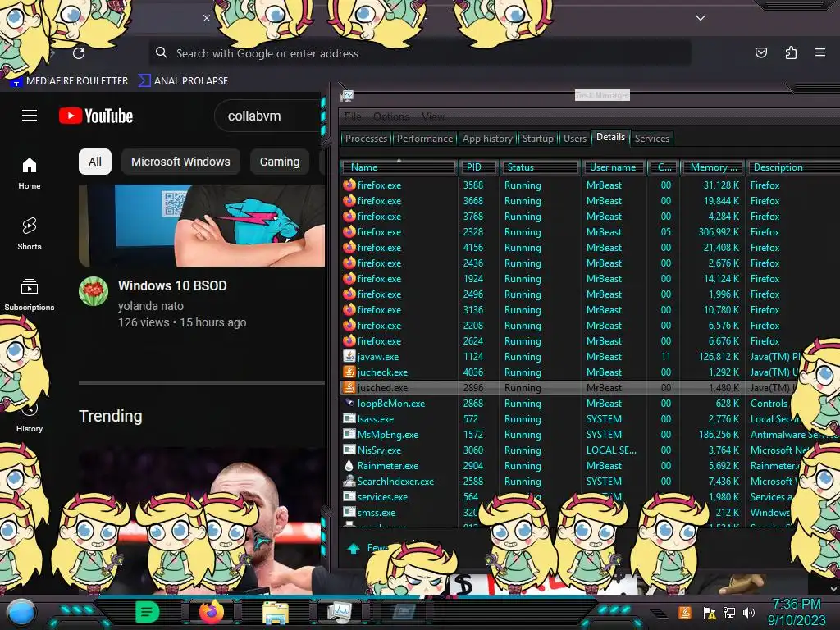Image resolution: width=840 pixels, height=630 pixels.
Task: Select the Gaming filter chip
Action: [x=280, y=162]
